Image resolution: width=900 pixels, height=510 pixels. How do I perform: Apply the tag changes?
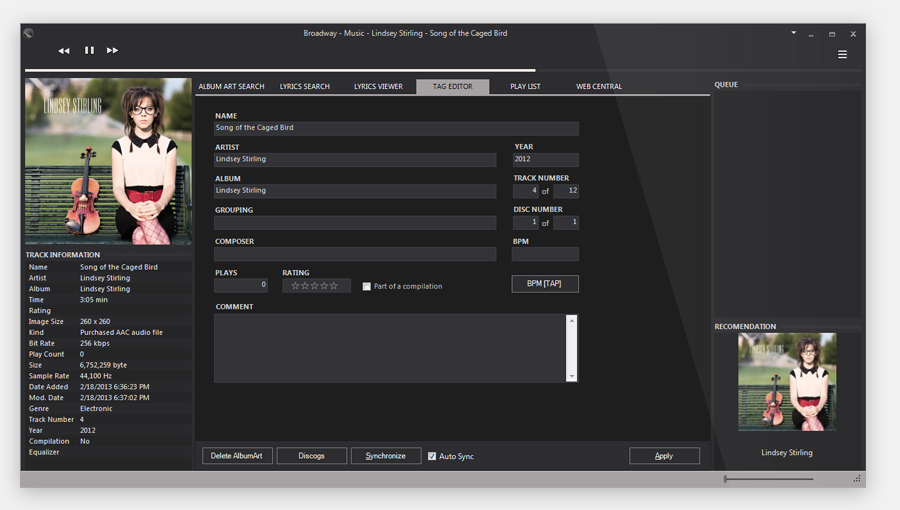tap(664, 456)
